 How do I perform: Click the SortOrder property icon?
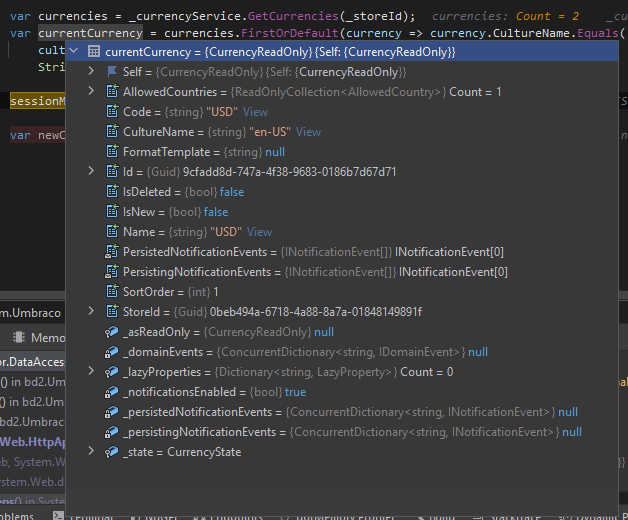112,292
